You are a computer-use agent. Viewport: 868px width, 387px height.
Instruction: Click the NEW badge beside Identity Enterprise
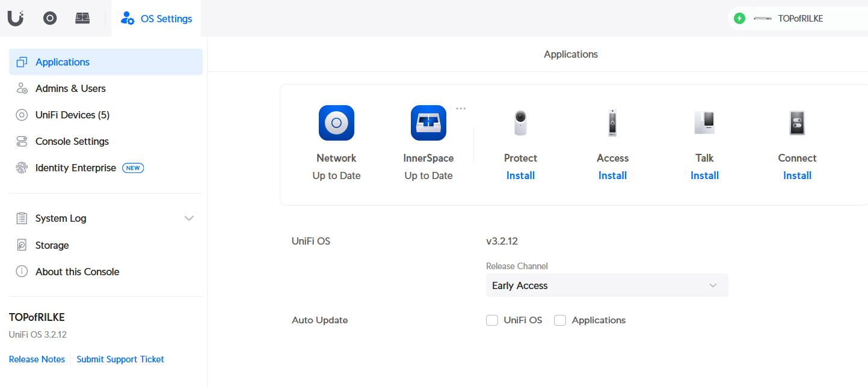(133, 168)
